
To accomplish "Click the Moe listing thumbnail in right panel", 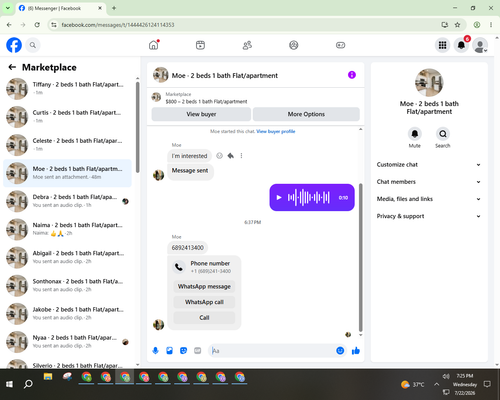I will click(x=429, y=83).
